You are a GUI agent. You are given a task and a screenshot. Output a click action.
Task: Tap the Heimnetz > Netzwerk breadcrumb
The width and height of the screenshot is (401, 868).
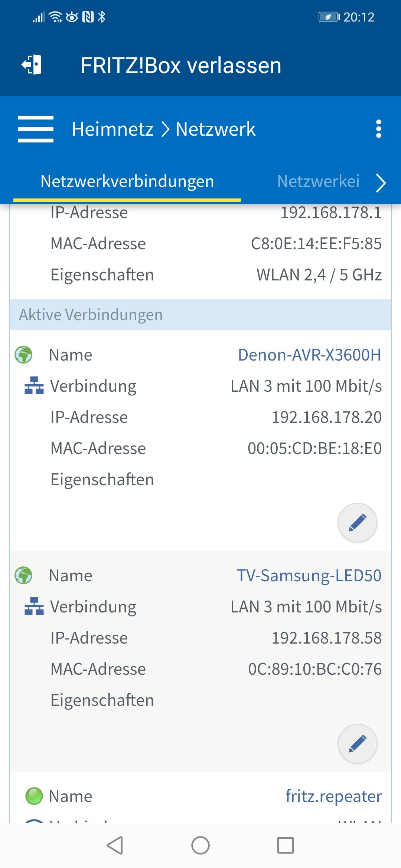(x=164, y=129)
